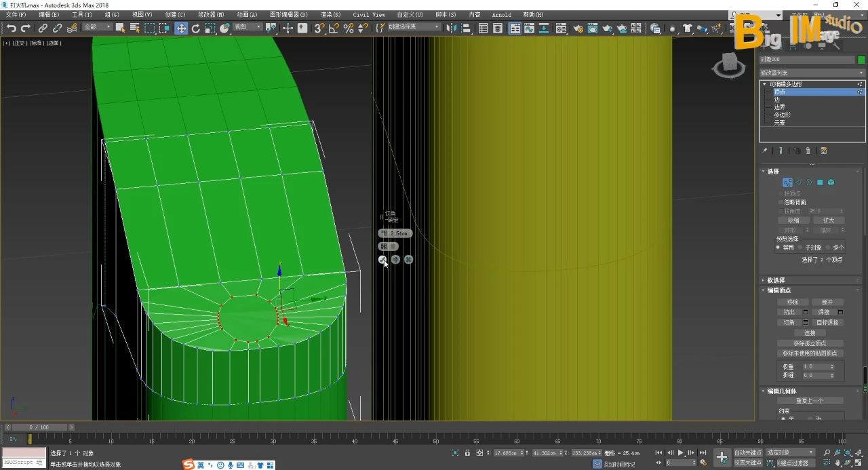Activate Select and Move tool
The width and height of the screenshot is (868, 470).
(181, 28)
